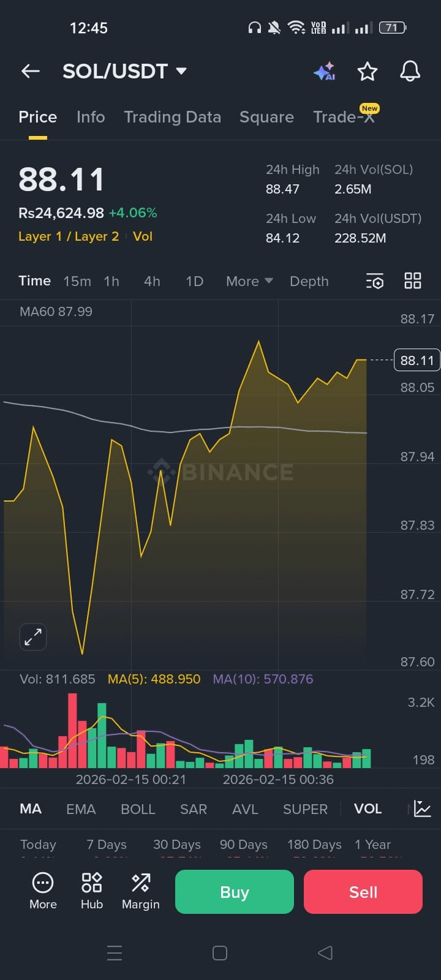Toggle the MA indicator
Image resolution: width=441 pixels, height=980 pixels.
pyautogui.click(x=31, y=809)
